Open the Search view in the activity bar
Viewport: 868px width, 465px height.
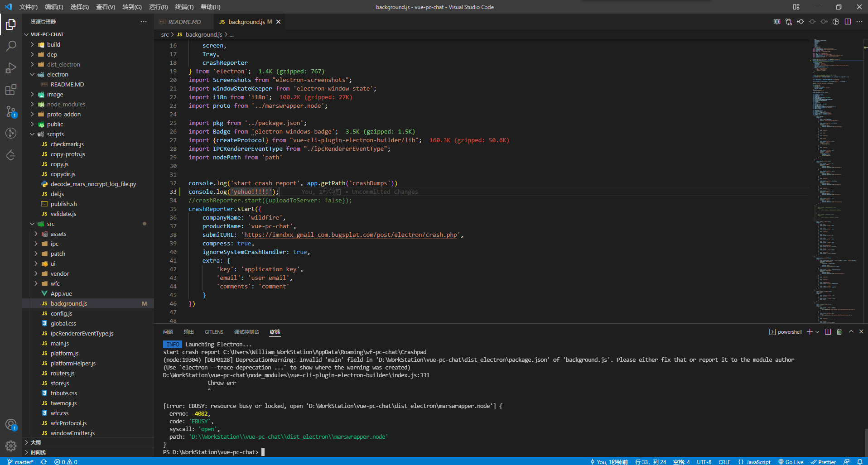(11, 46)
